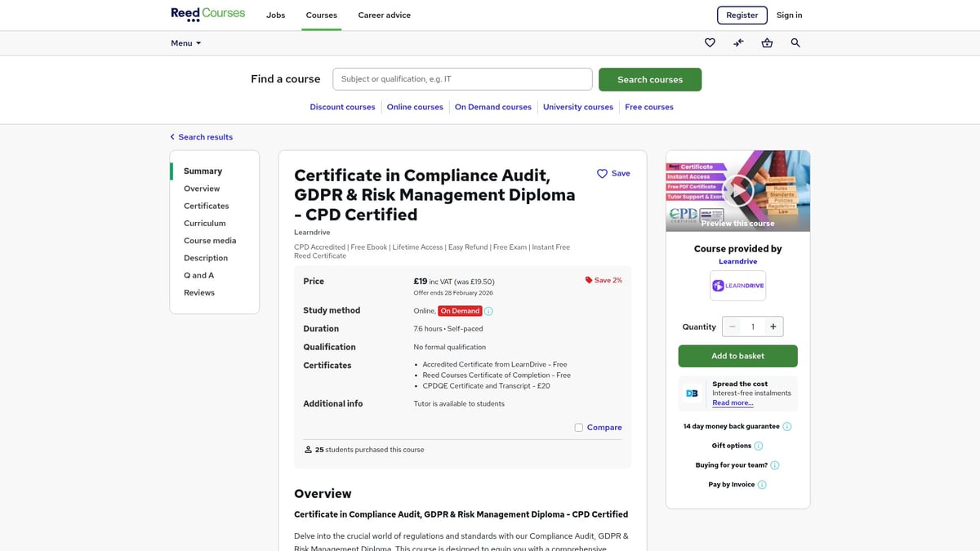Play the course preview video

tap(737, 190)
